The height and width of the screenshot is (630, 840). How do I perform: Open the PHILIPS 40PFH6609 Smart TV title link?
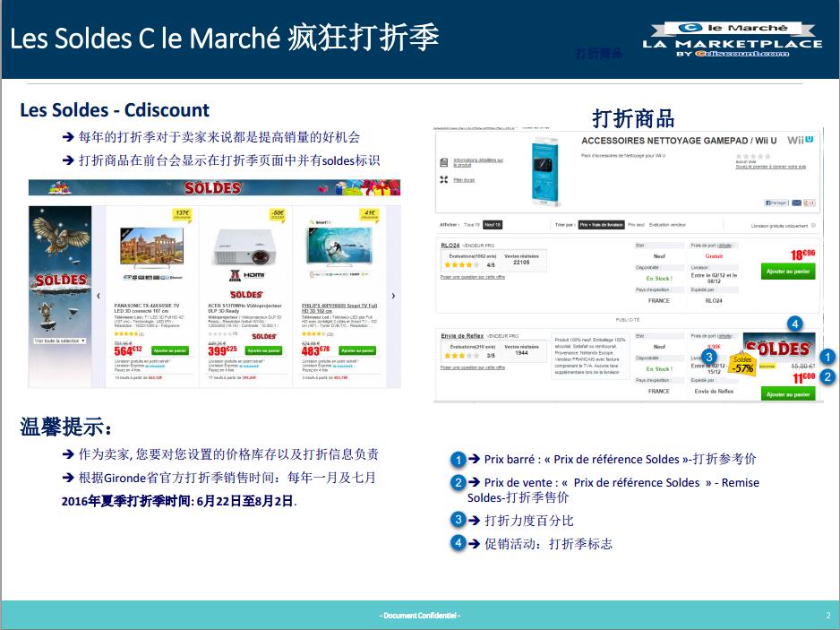[339, 307]
